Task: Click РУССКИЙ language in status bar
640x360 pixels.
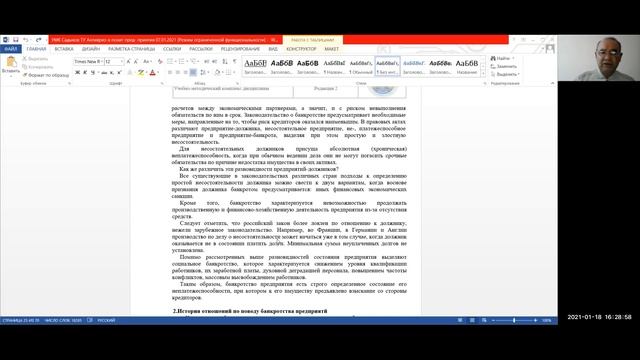Action: coord(106,321)
